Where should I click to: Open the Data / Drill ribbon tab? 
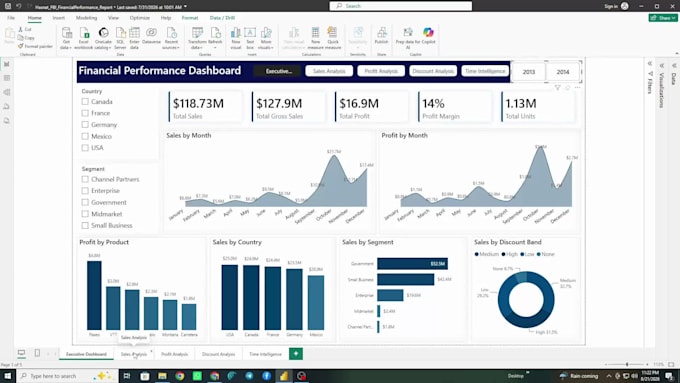click(222, 18)
